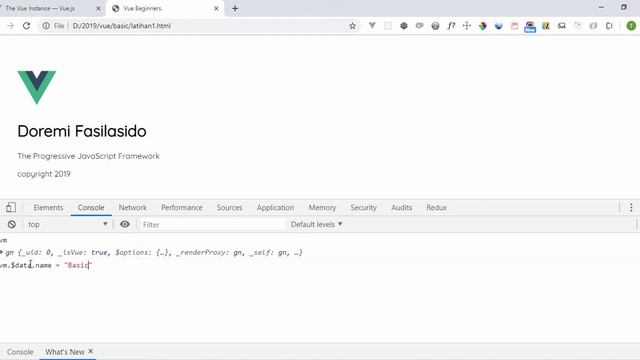The image size is (640, 360).
Task: Open a new browser tab
Action: click(235, 8)
